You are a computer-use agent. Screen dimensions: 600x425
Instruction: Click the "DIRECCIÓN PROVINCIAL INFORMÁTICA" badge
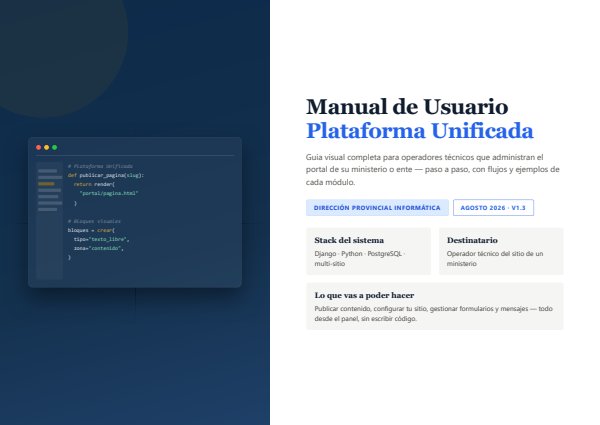377,208
